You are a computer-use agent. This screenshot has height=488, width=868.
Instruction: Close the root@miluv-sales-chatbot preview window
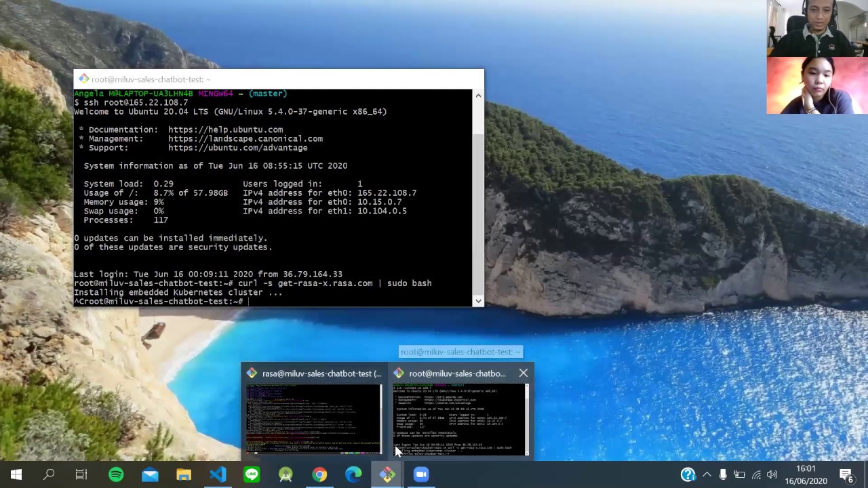click(523, 373)
